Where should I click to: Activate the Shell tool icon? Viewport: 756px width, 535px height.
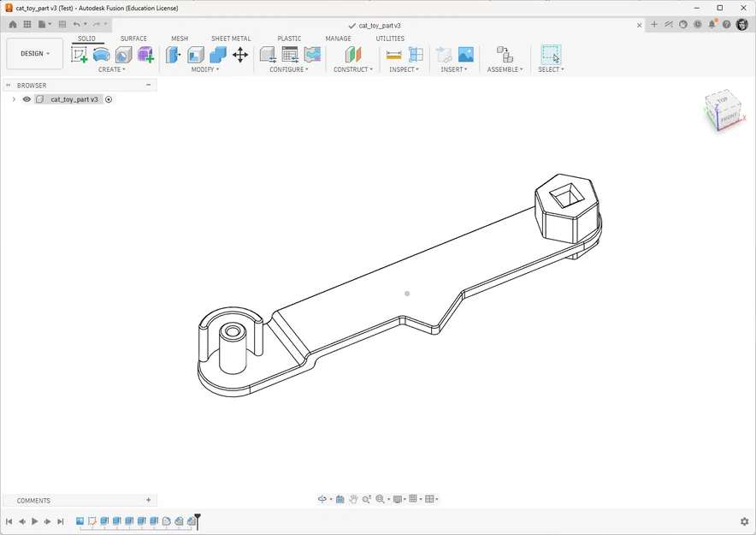click(195, 55)
